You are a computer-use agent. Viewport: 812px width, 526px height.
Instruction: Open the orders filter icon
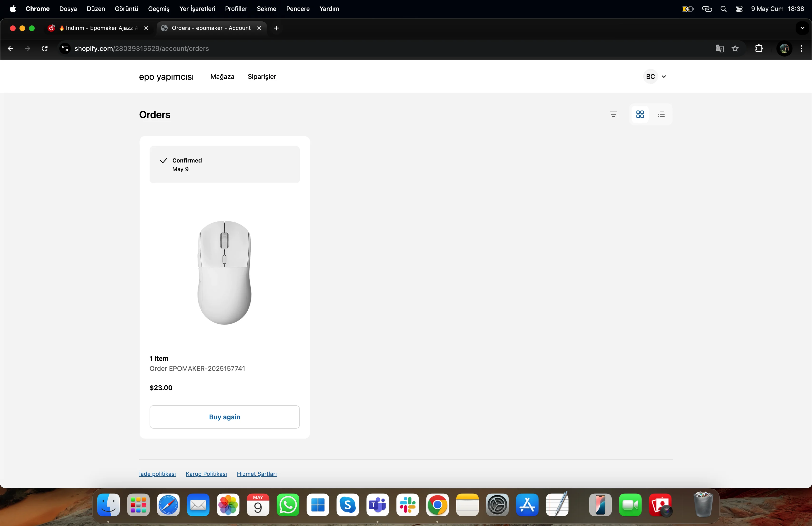point(613,114)
